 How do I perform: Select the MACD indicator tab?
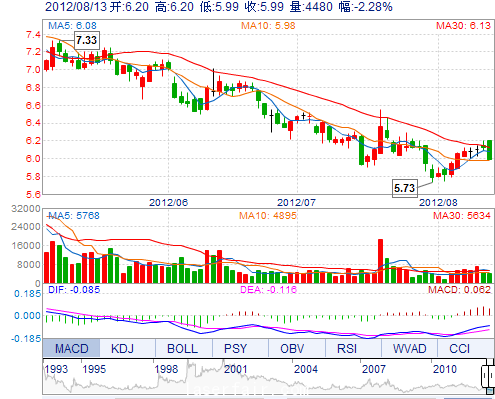point(71,348)
